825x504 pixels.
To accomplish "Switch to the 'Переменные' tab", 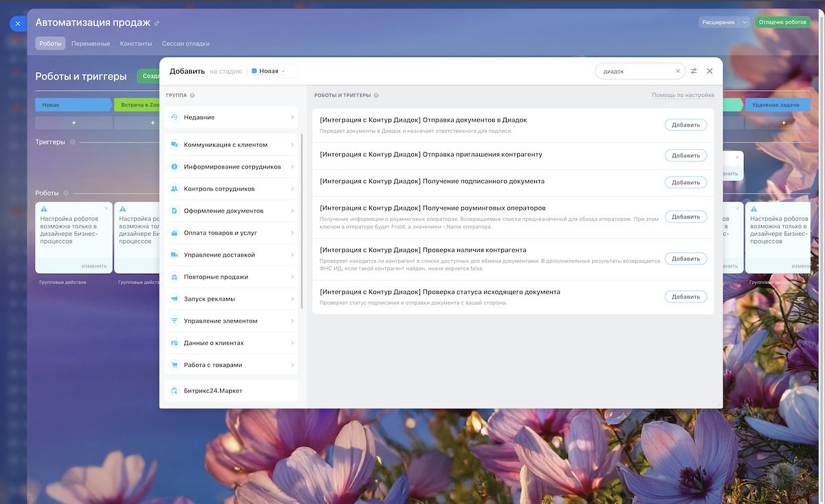I will tap(90, 43).
